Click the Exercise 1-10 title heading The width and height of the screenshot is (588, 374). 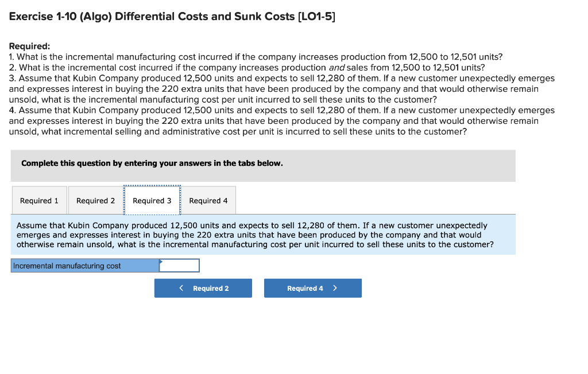click(172, 16)
